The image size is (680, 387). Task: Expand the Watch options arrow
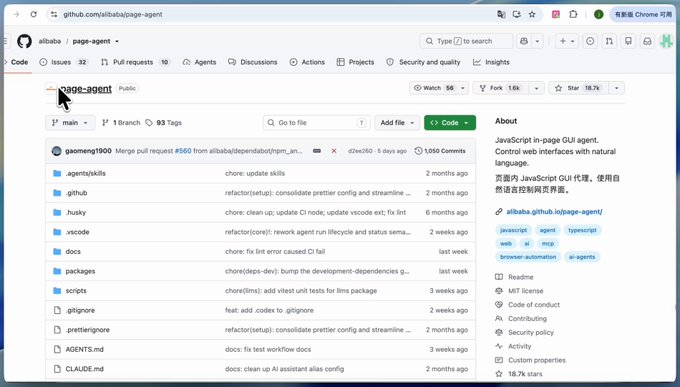pos(462,88)
